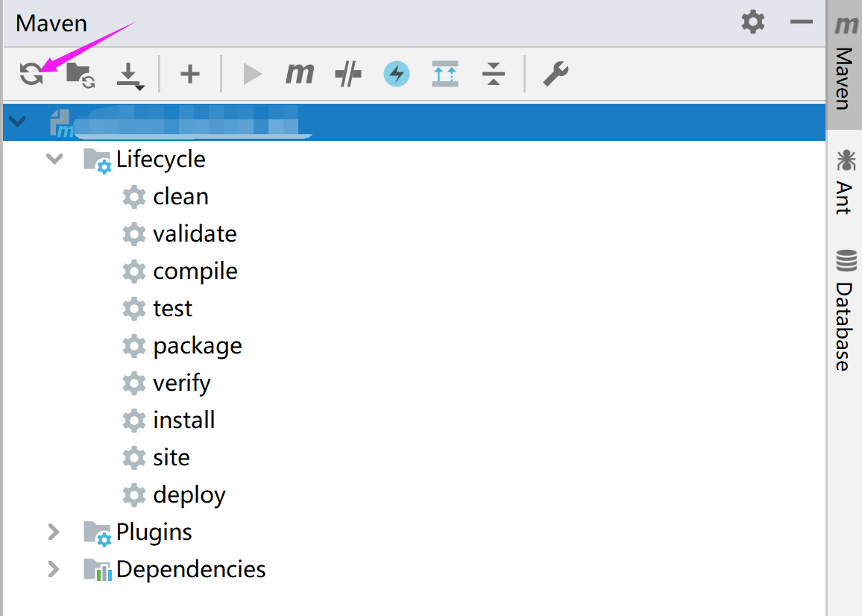Expand the Dependencies node chevron
The width and height of the screenshot is (862, 616).
54,569
